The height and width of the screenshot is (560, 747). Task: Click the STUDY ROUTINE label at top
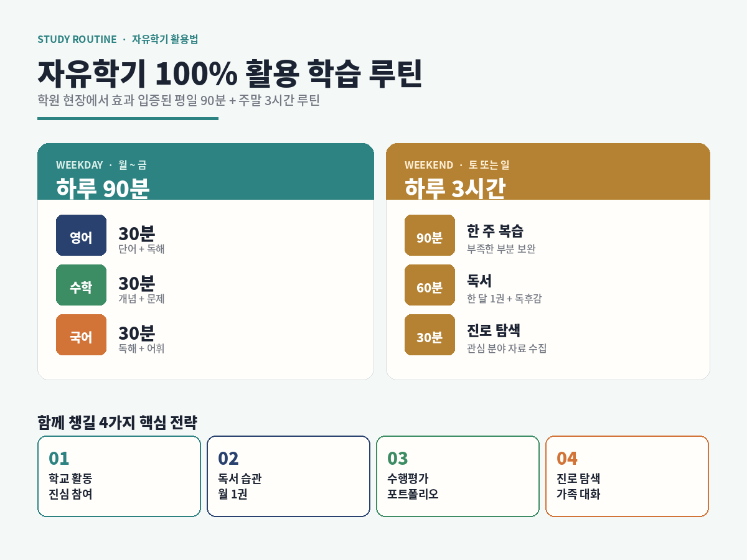click(x=77, y=39)
